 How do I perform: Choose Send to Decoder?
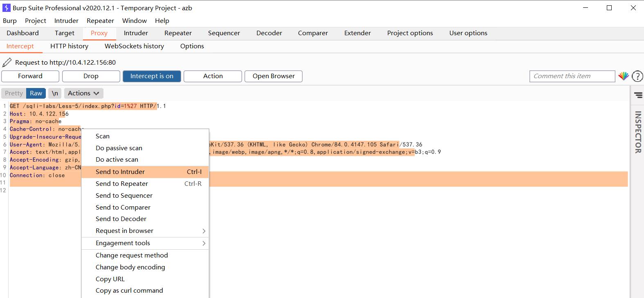[x=145, y=219]
